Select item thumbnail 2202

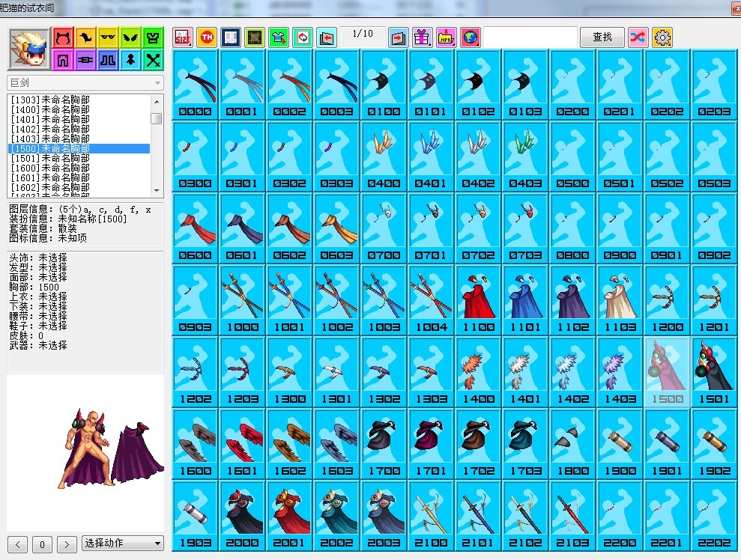(714, 516)
